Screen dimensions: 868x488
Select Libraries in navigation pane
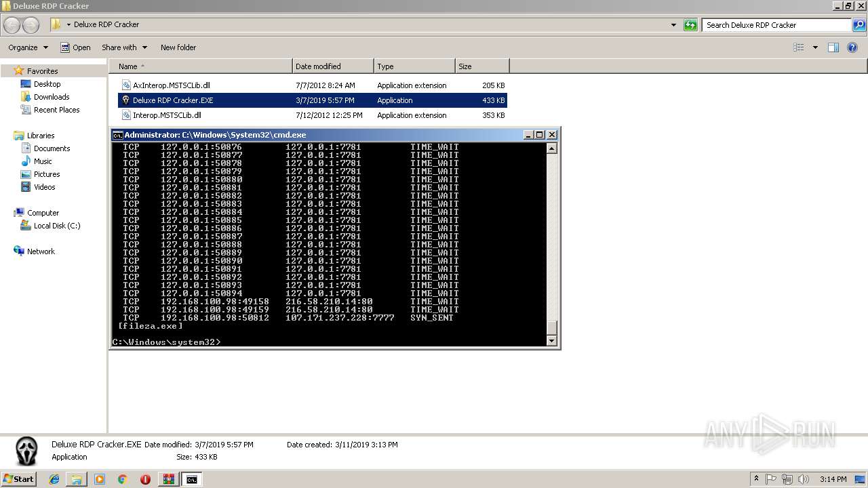click(x=41, y=136)
